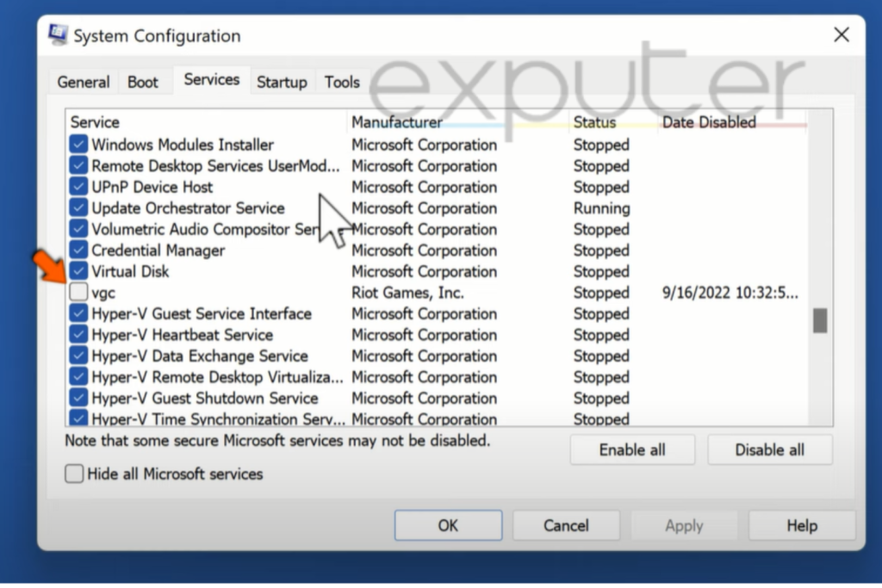Click the Enable all button
The width and height of the screenshot is (882, 588).
(x=632, y=449)
